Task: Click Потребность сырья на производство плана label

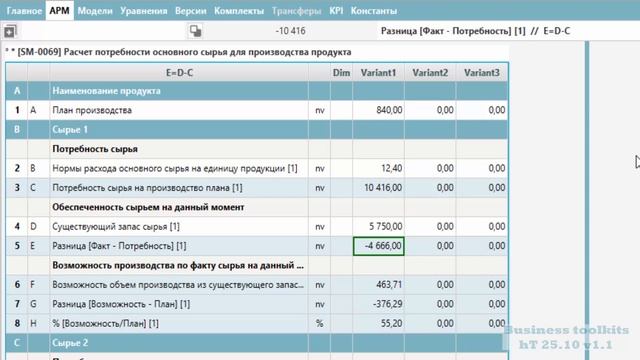Action: (147, 188)
